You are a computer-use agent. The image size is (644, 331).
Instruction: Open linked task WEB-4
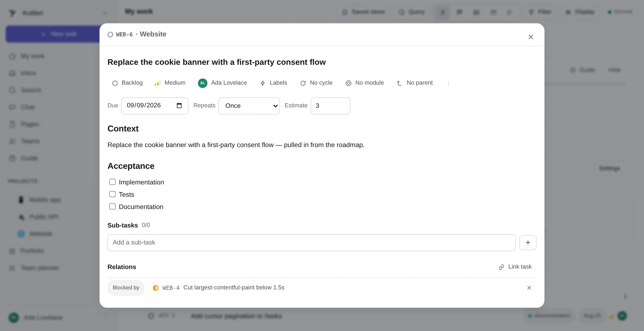(x=223, y=287)
